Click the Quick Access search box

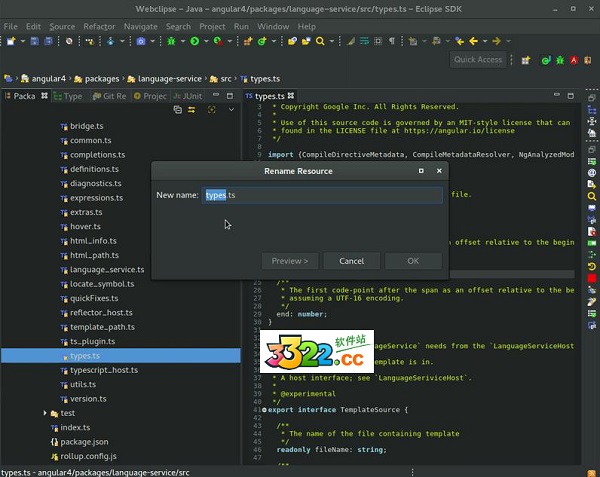[x=478, y=60]
